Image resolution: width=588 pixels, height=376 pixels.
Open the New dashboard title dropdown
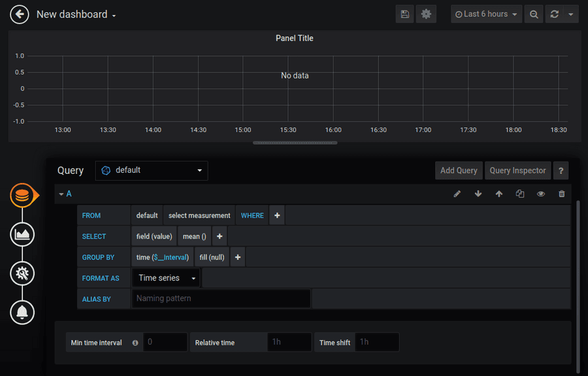coord(76,14)
